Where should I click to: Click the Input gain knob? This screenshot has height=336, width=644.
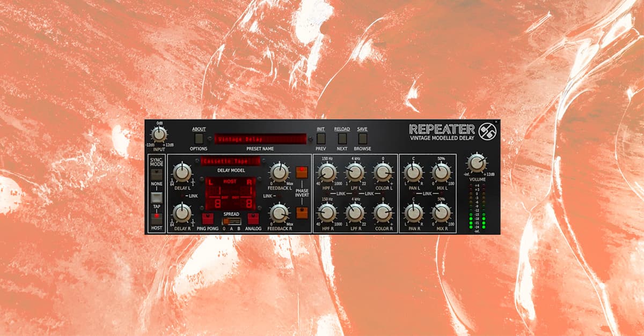(159, 134)
